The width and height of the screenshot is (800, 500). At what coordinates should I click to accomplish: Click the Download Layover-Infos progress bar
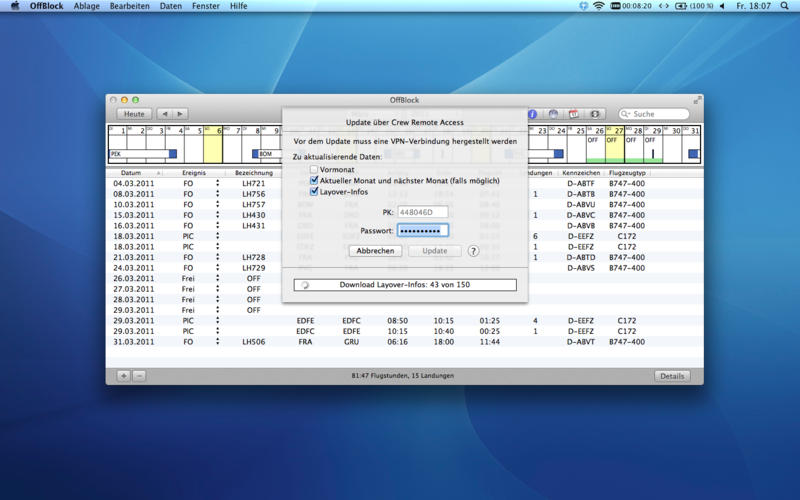(x=405, y=285)
